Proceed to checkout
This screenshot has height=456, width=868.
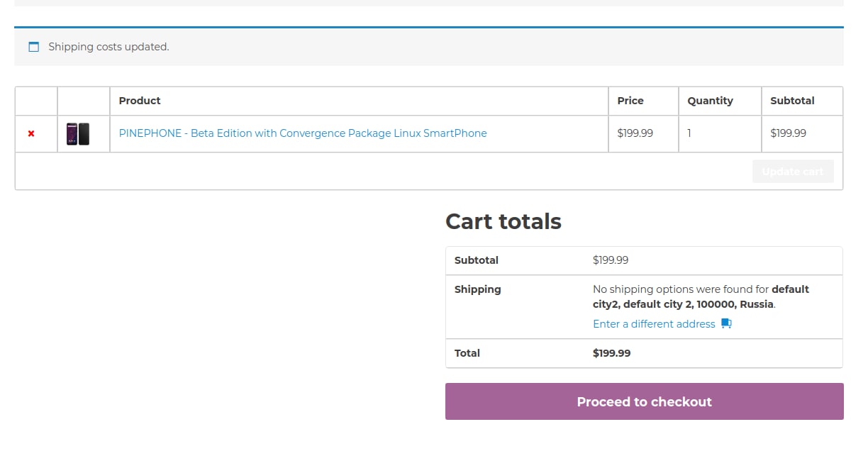pos(645,401)
